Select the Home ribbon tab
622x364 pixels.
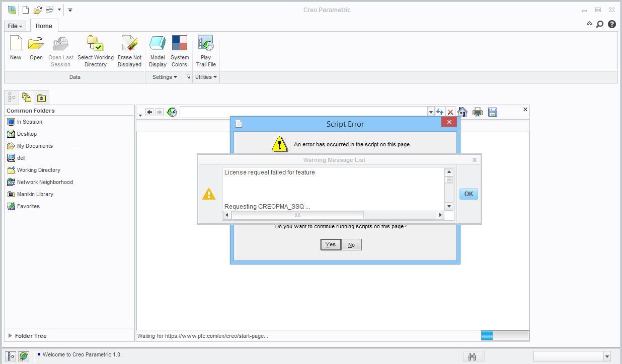tap(44, 26)
